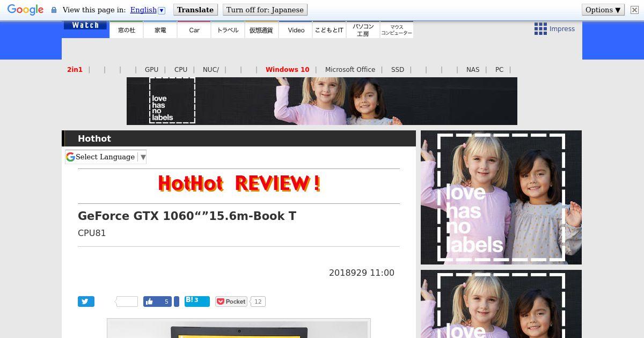
Task: Click Turn off for: Japanese button
Action: [x=265, y=10]
